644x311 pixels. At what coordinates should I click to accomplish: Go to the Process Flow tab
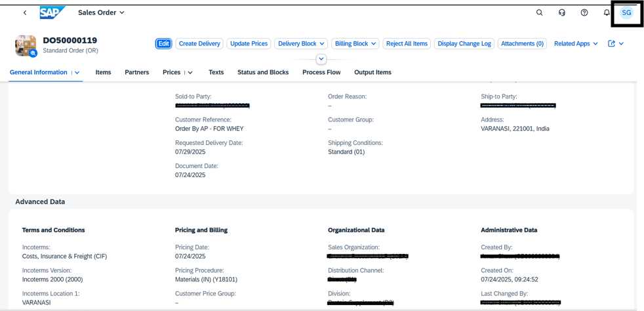click(x=321, y=72)
